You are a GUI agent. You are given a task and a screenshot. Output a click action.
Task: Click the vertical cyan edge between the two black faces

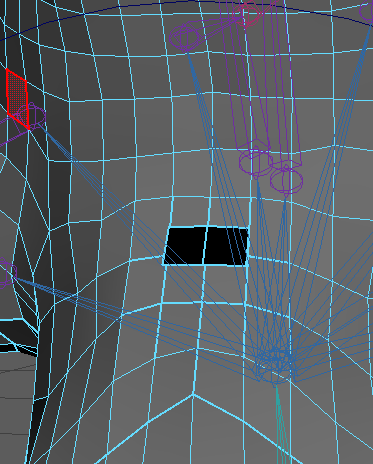205,246
